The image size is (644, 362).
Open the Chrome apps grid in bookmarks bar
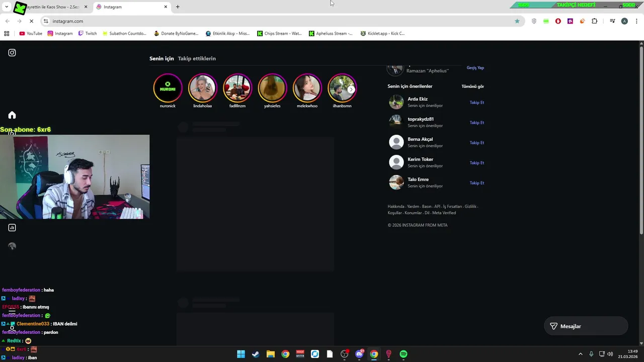[x=7, y=34]
